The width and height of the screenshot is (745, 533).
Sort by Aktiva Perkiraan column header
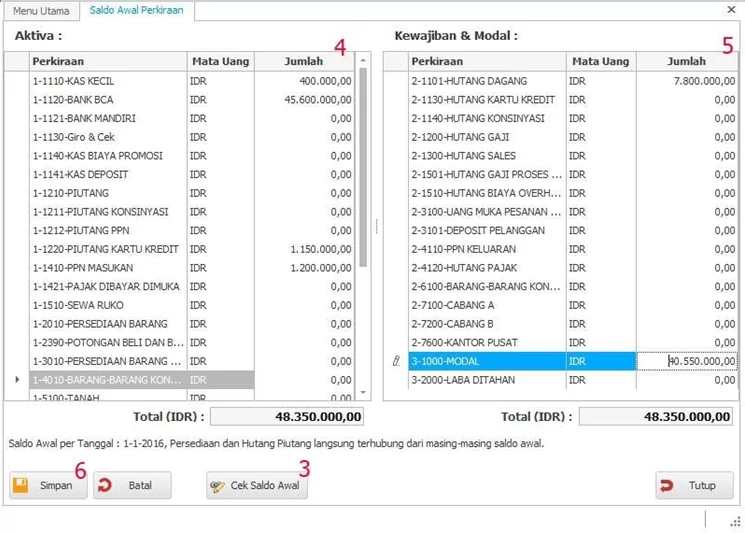108,62
